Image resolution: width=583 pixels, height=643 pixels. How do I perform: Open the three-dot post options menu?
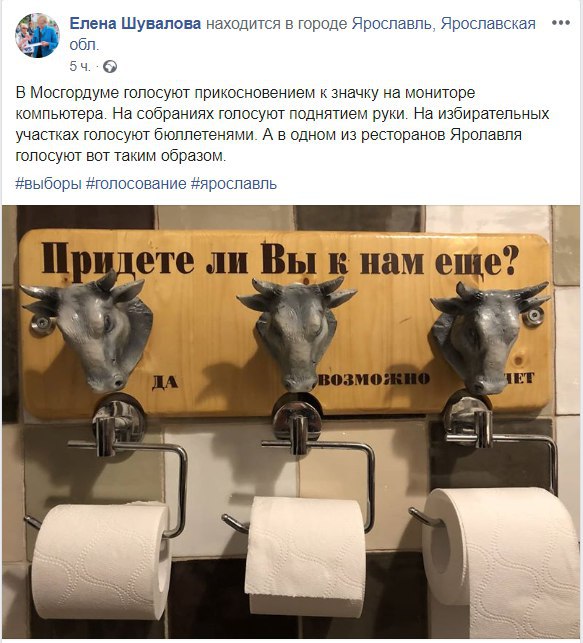coord(560,23)
